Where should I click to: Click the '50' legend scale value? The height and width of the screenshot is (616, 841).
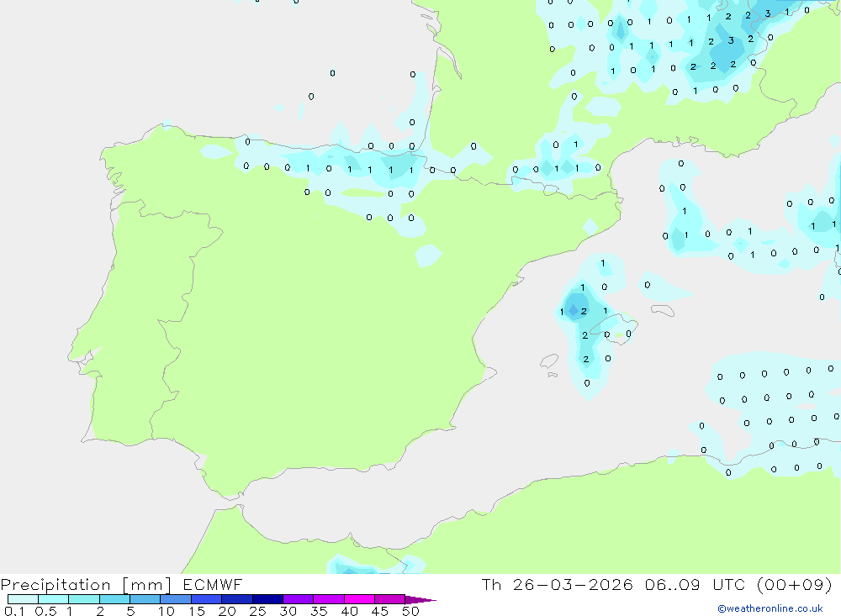pyautogui.click(x=410, y=611)
